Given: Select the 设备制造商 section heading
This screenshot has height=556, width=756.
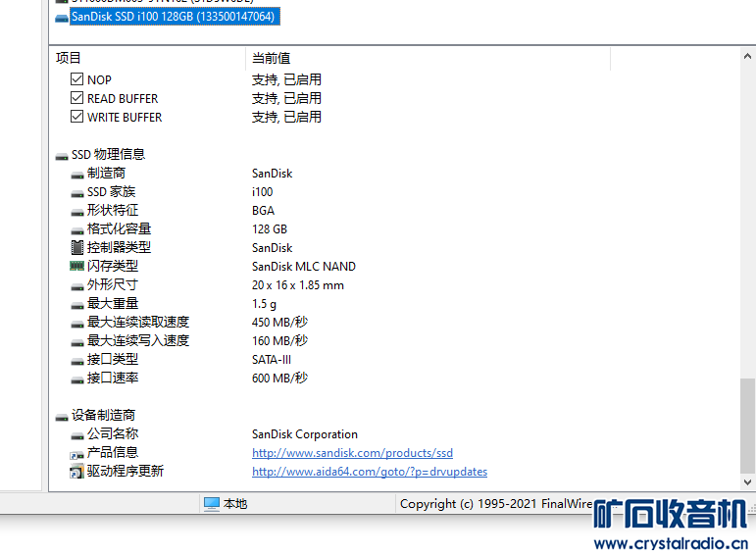Looking at the screenshot, I should tap(103, 415).
